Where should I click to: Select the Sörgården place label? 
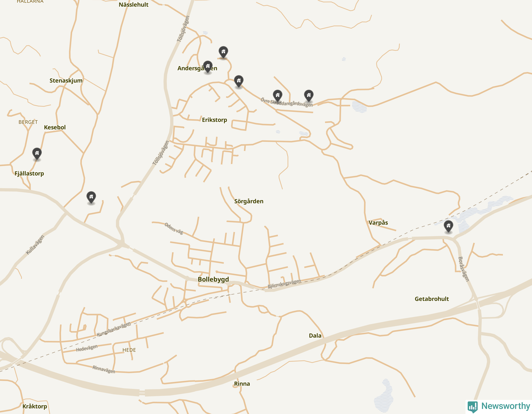(x=249, y=201)
